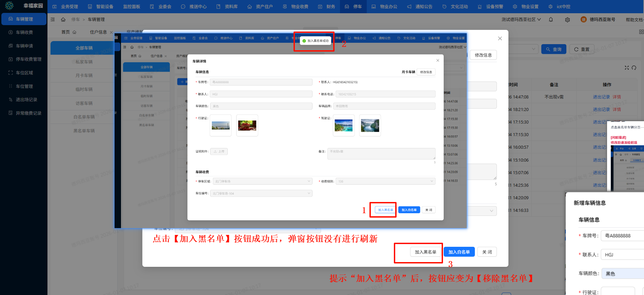Open the 停车 top menu
This screenshot has width=644, height=295.
(354, 6)
